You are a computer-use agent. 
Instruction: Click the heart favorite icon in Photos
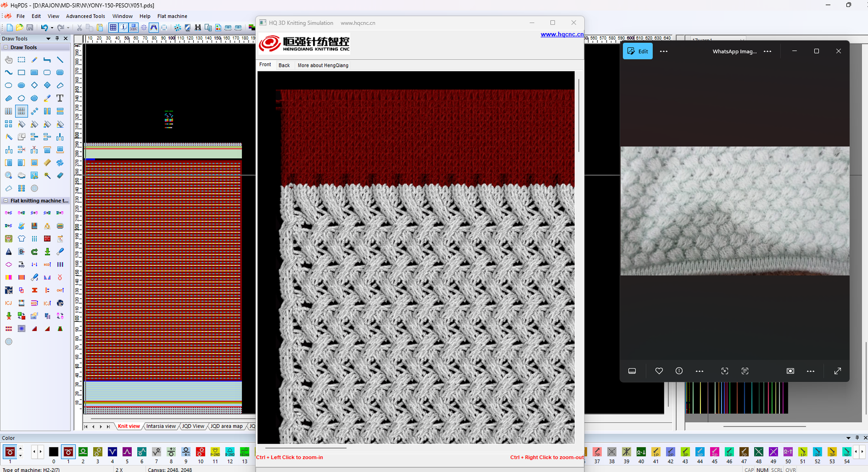659,371
